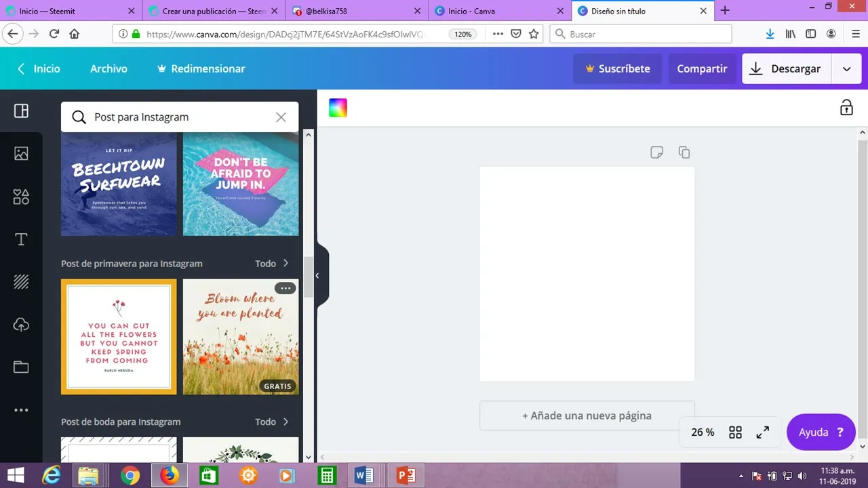868x488 pixels.
Task: Click the Compartir button
Action: [x=702, y=68]
